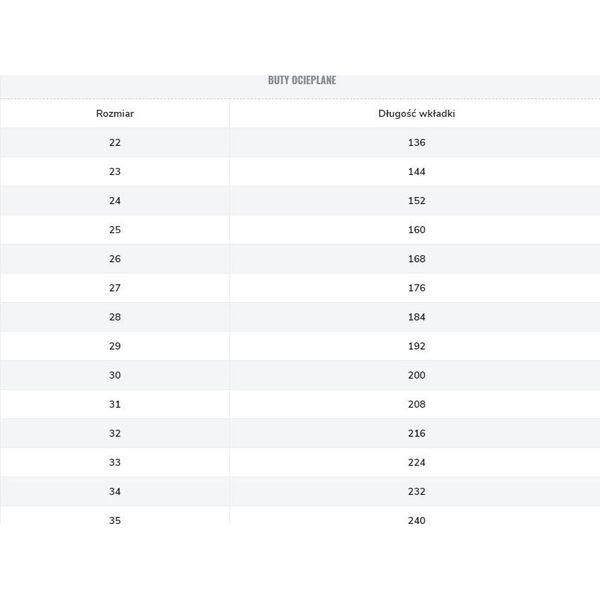Screen dimensions: 600x600
Task: Click size 22 in the Rozmiar column
Action: coord(115,143)
